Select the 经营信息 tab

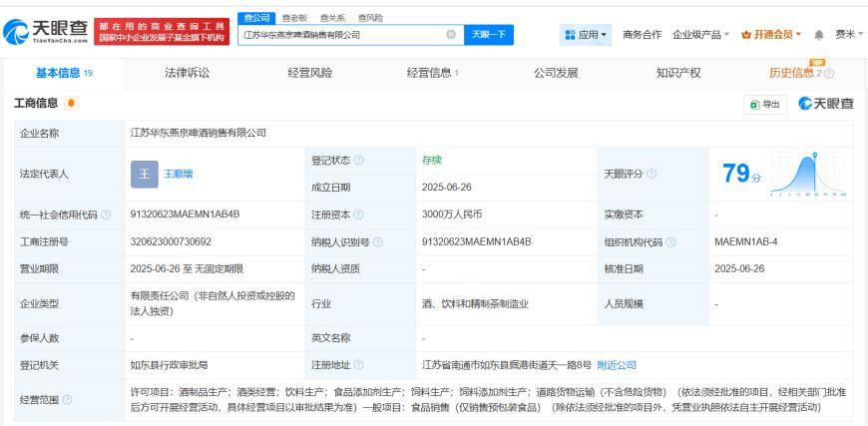432,73
